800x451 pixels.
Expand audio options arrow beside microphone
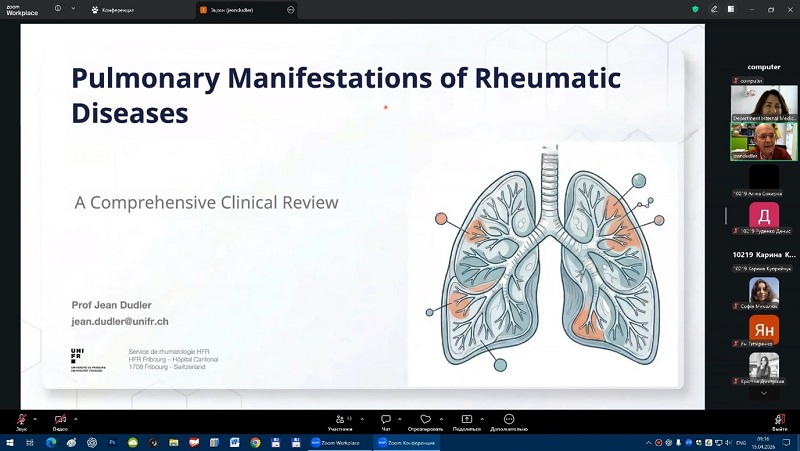tap(35, 418)
